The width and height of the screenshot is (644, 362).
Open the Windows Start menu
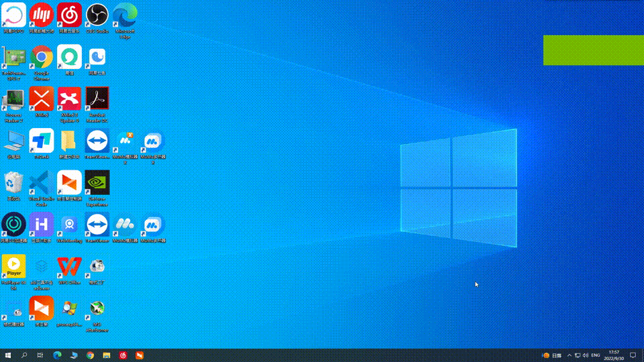(x=8, y=355)
